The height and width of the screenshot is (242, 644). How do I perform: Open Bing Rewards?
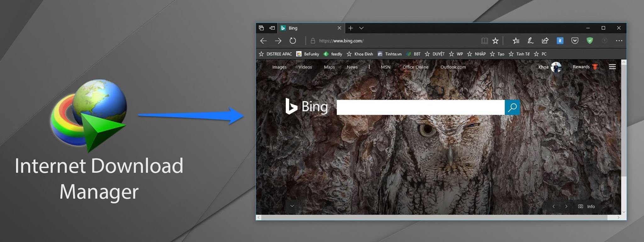tap(581, 67)
